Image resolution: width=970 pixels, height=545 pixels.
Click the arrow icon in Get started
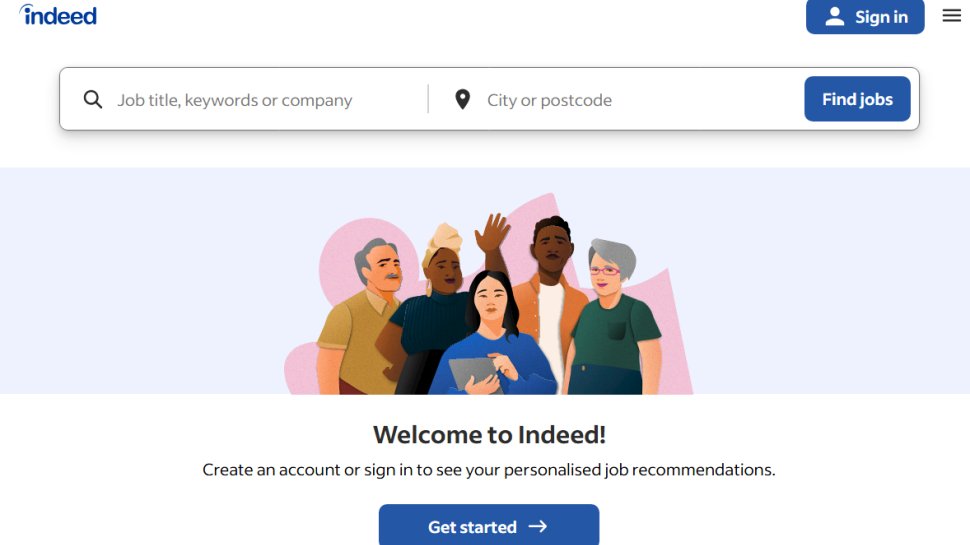click(x=538, y=526)
